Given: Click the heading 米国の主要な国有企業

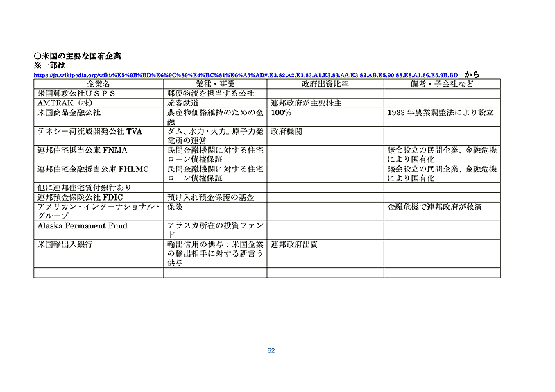Looking at the screenshot, I should pyautogui.click(x=78, y=56).
